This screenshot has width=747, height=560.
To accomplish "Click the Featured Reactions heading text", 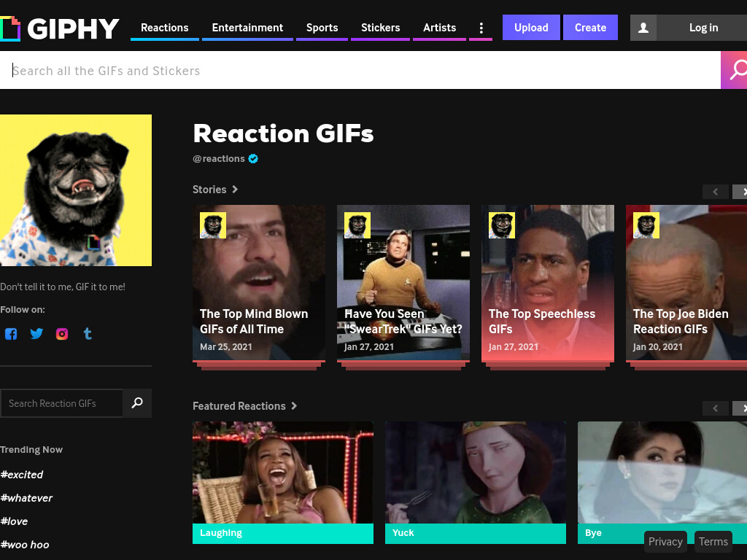I will pos(239,405).
